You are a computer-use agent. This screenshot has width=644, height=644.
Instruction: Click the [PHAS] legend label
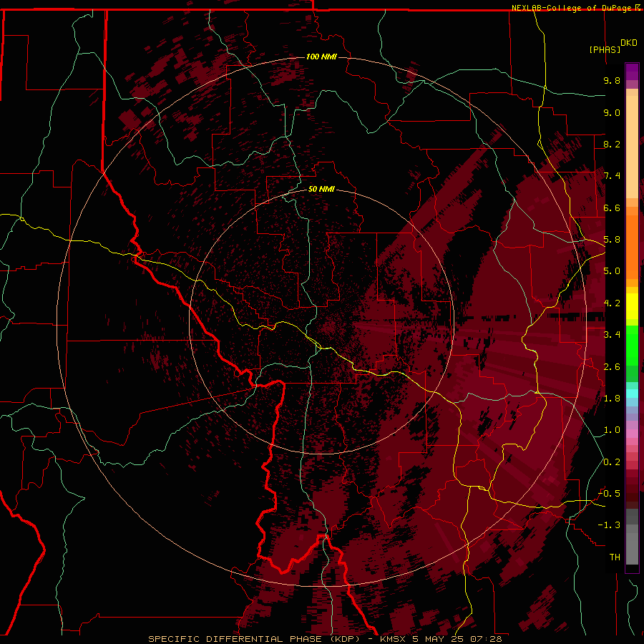point(605,49)
